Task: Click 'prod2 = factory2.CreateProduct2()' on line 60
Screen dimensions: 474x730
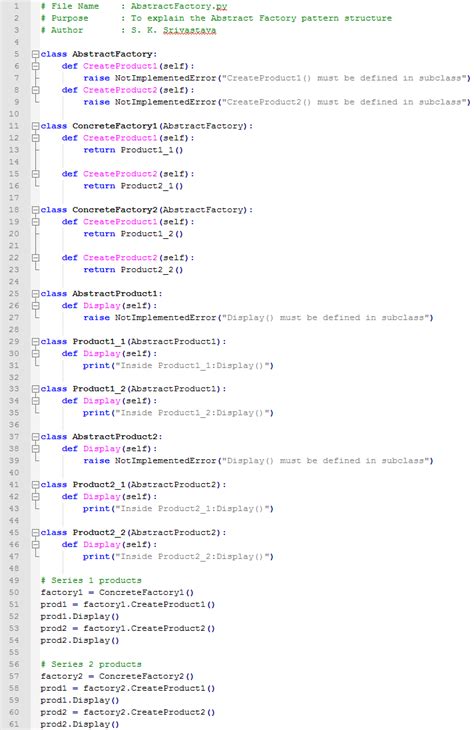Action: pyautogui.click(x=128, y=712)
